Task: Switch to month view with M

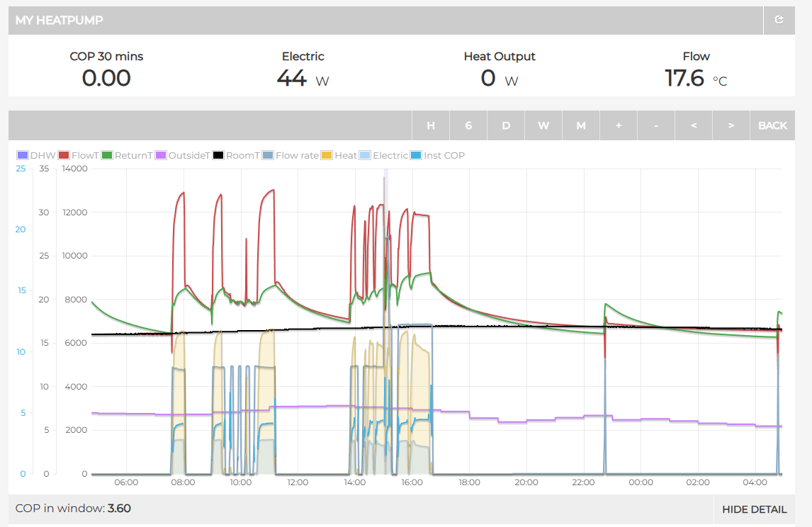Action: click(581, 125)
